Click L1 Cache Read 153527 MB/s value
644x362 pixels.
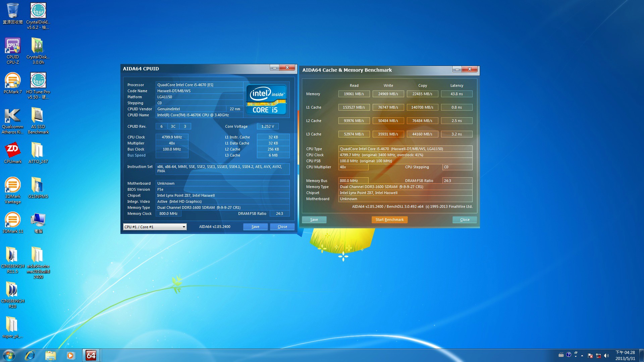click(354, 108)
